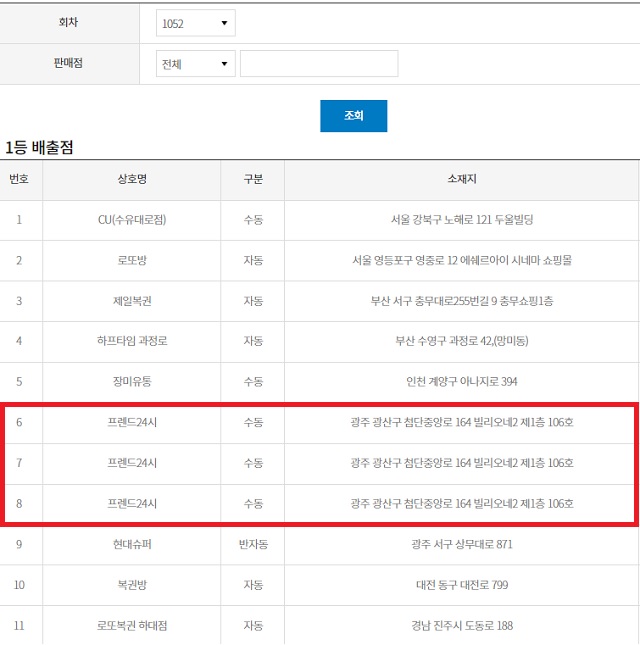Viewport: 640px width, 645px height.
Task: Click store name 제일복권
Action: click(x=132, y=301)
